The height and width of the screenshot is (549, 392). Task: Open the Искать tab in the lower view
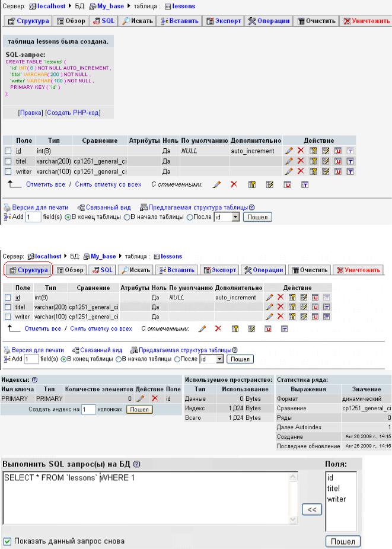point(136,270)
